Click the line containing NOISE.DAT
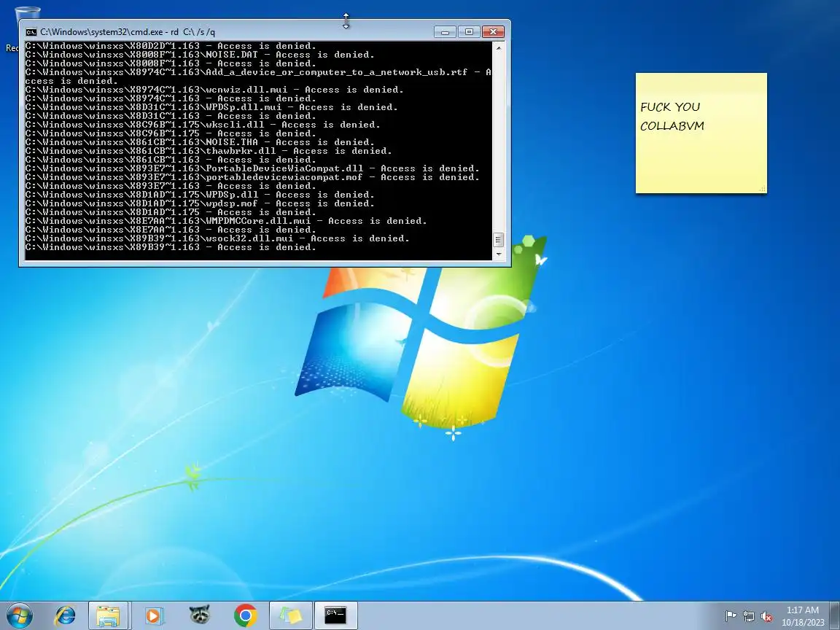840x630 pixels. tap(200, 55)
